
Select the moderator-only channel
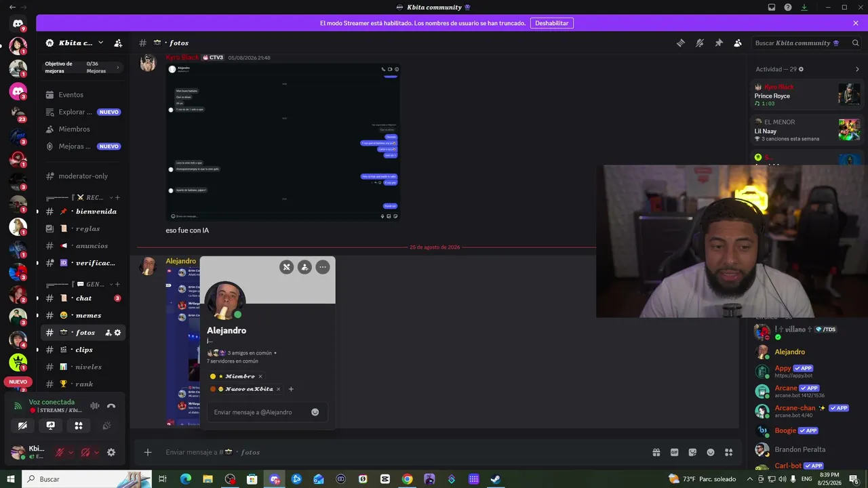coord(83,176)
